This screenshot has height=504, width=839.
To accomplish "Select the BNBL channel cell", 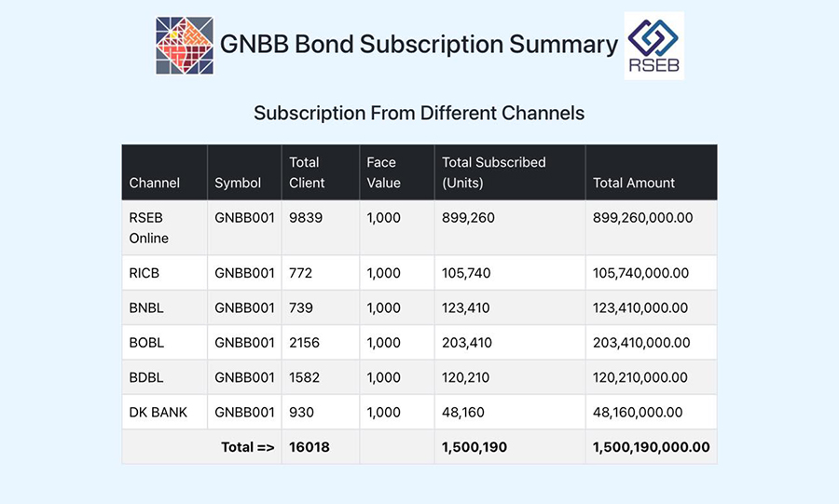I will (x=165, y=307).
